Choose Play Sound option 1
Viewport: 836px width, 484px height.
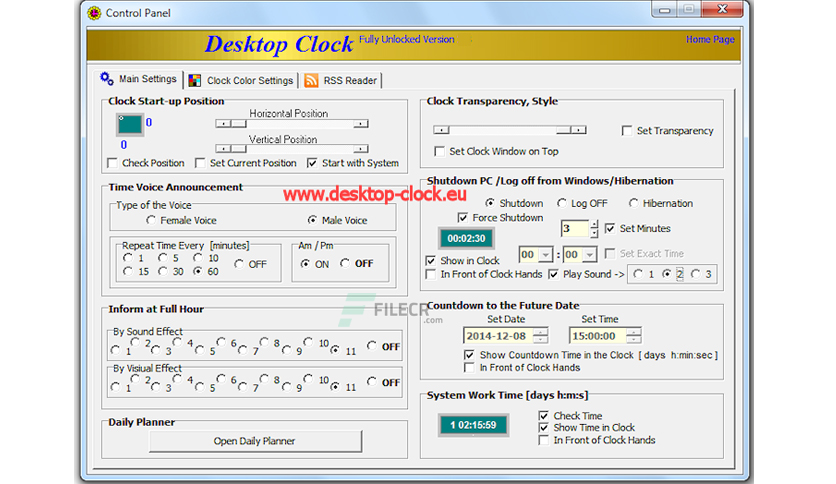click(638, 274)
